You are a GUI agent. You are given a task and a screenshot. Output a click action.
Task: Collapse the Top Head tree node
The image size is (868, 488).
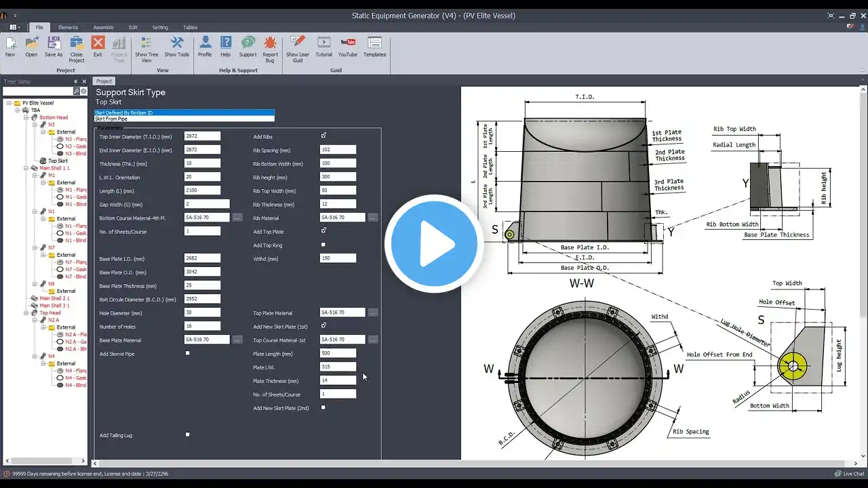click(x=26, y=313)
